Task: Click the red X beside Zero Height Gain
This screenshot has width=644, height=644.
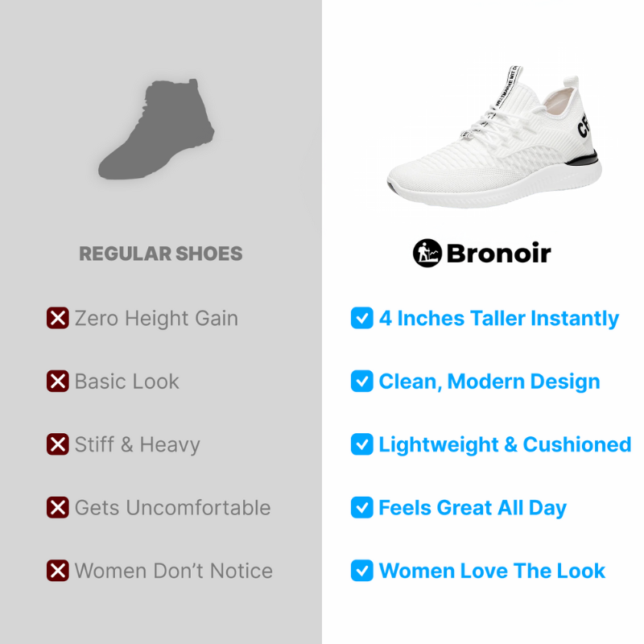Action: coord(57,318)
